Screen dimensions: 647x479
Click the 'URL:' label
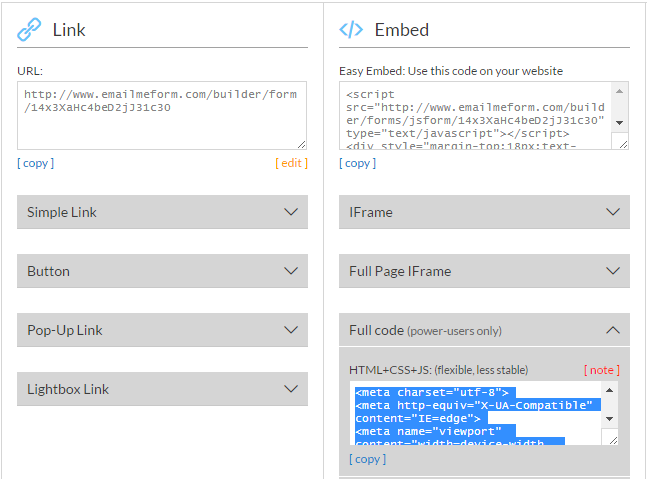(x=30, y=71)
